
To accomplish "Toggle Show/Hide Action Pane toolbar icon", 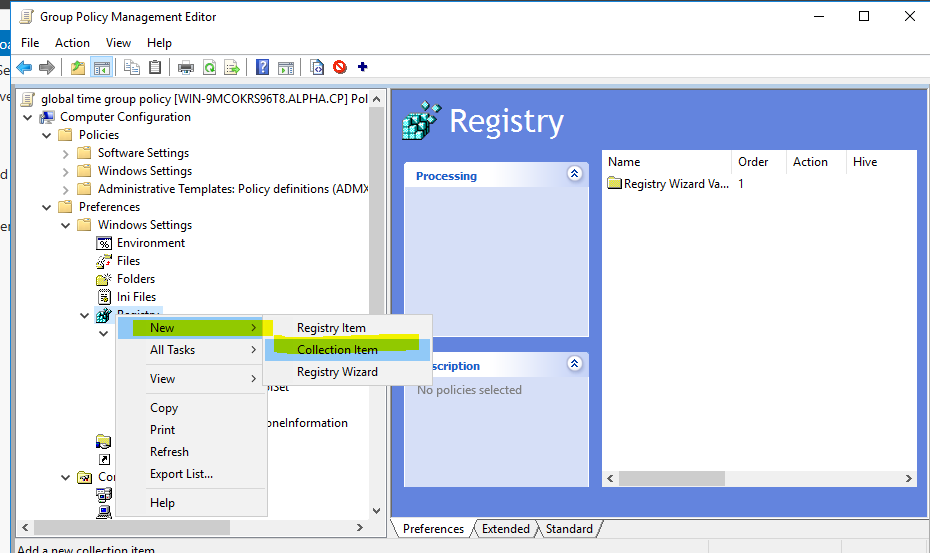I will pyautogui.click(x=286, y=67).
